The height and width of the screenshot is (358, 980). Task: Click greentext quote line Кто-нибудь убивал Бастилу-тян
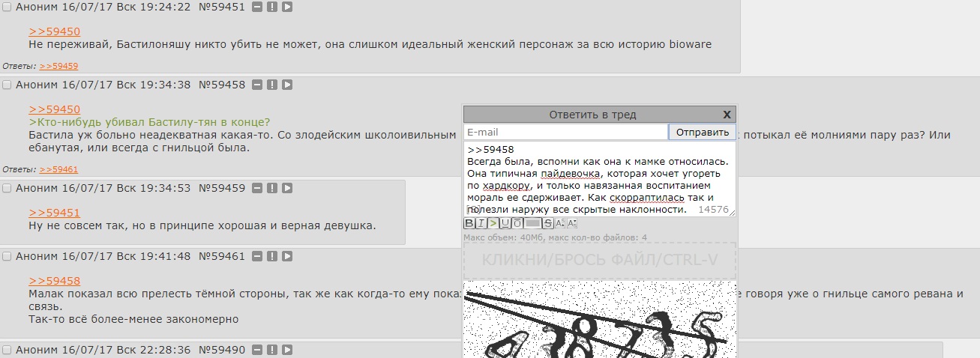(150, 122)
